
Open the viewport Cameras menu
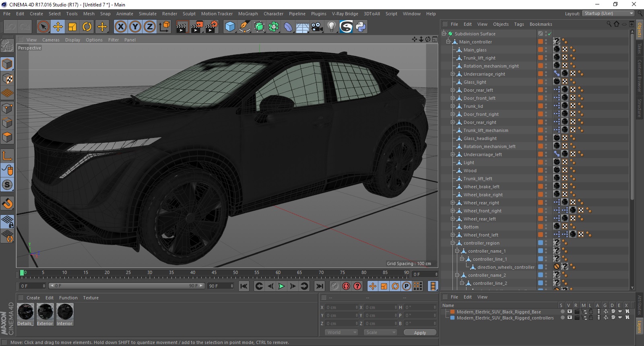(x=51, y=40)
